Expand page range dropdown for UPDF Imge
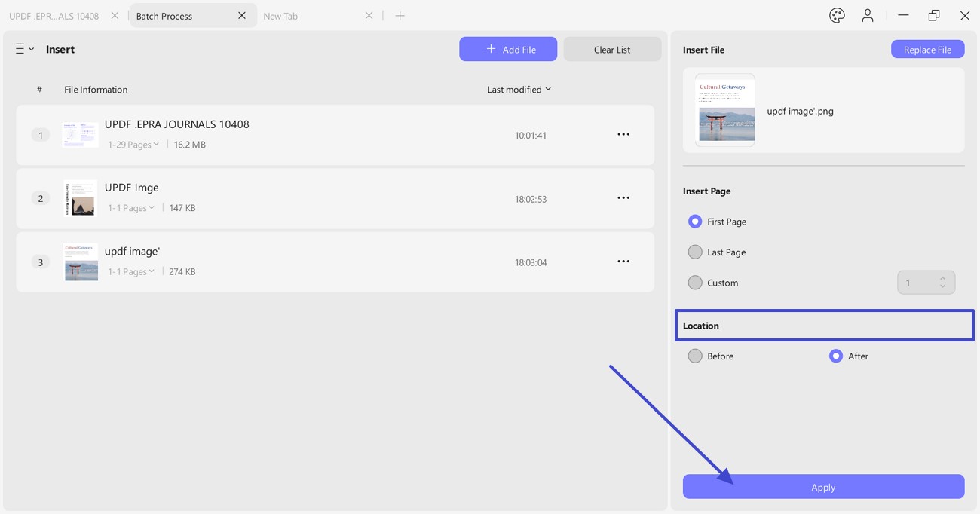980x514 pixels. pyautogui.click(x=131, y=208)
